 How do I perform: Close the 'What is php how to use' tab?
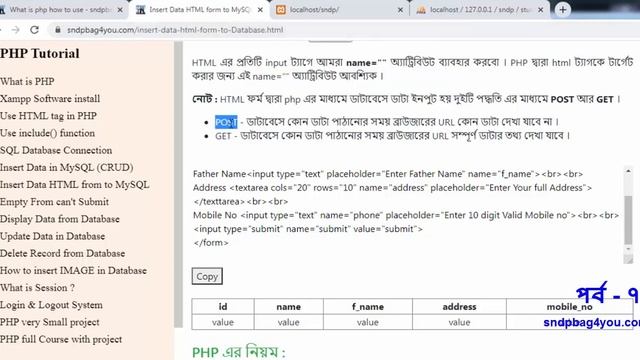pos(120,10)
